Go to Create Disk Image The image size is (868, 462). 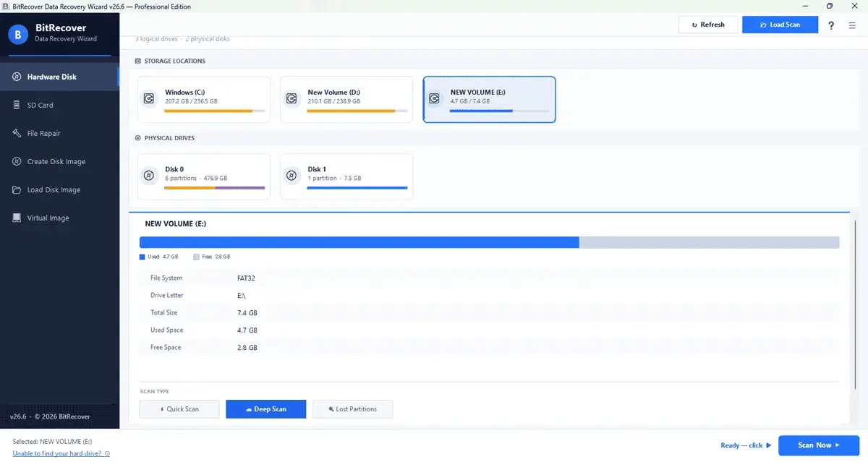click(59, 161)
